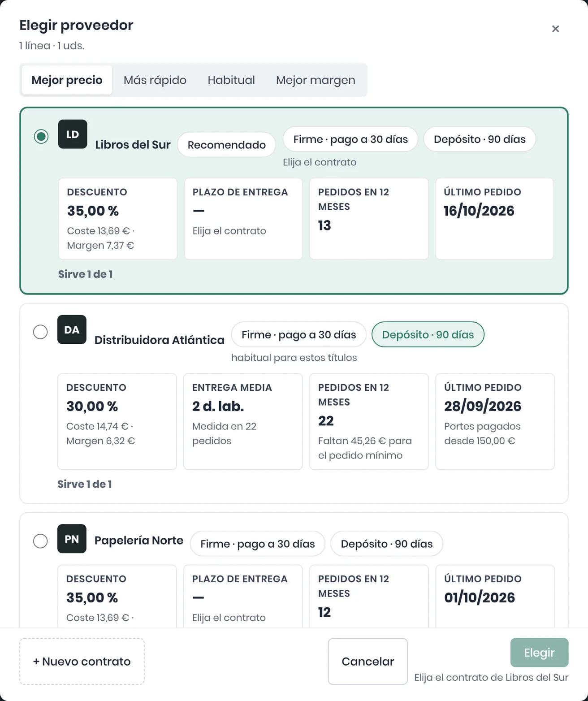Click the Papelería Norte supplier name
The image size is (588, 701).
pyautogui.click(x=139, y=541)
